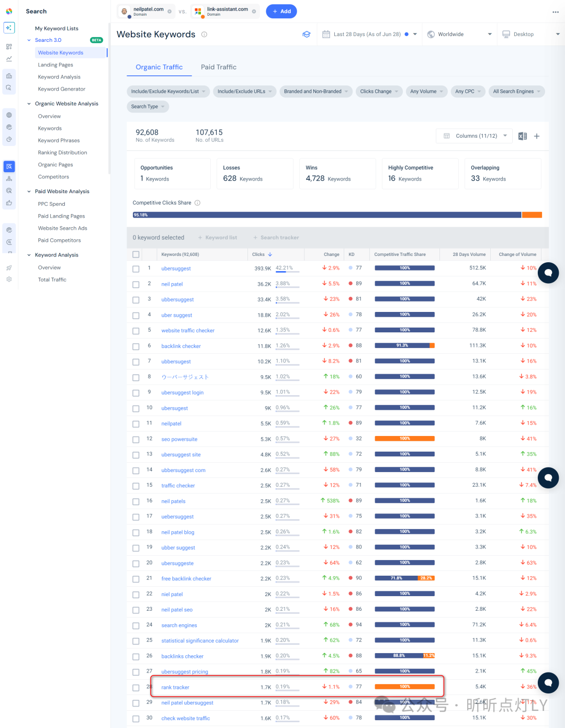Switch to the Paid Traffic tab
The image size is (565, 728).
(219, 67)
